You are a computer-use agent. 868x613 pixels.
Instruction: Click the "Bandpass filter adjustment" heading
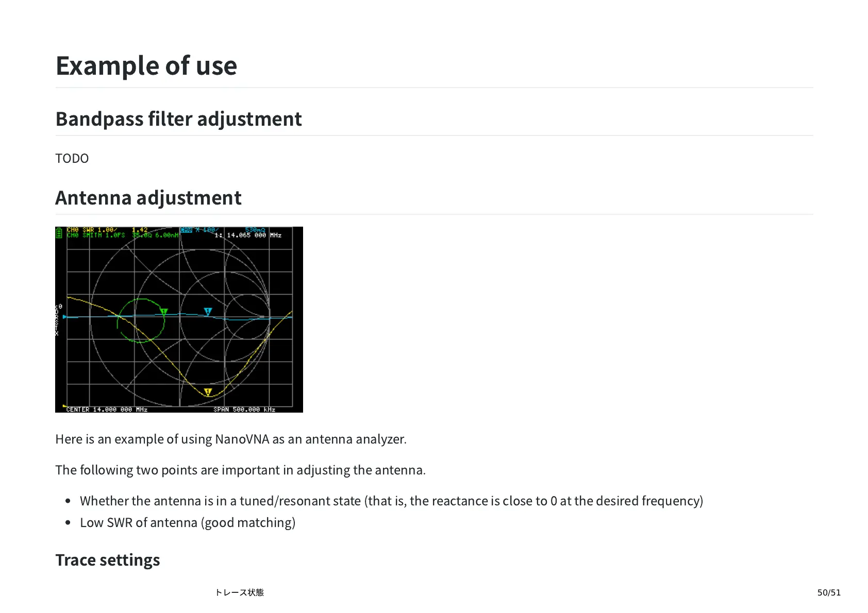coord(178,119)
